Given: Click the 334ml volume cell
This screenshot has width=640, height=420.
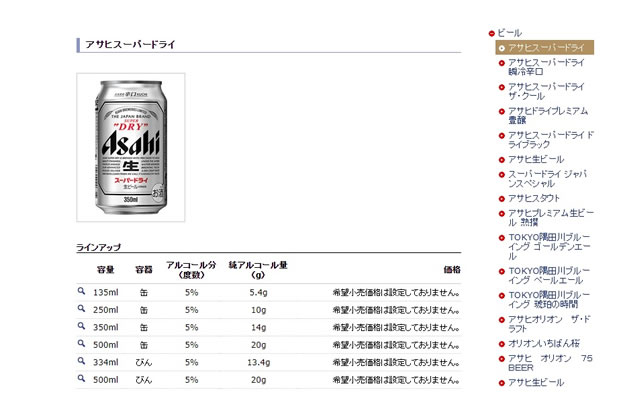Looking at the screenshot, I should (x=106, y=362).
